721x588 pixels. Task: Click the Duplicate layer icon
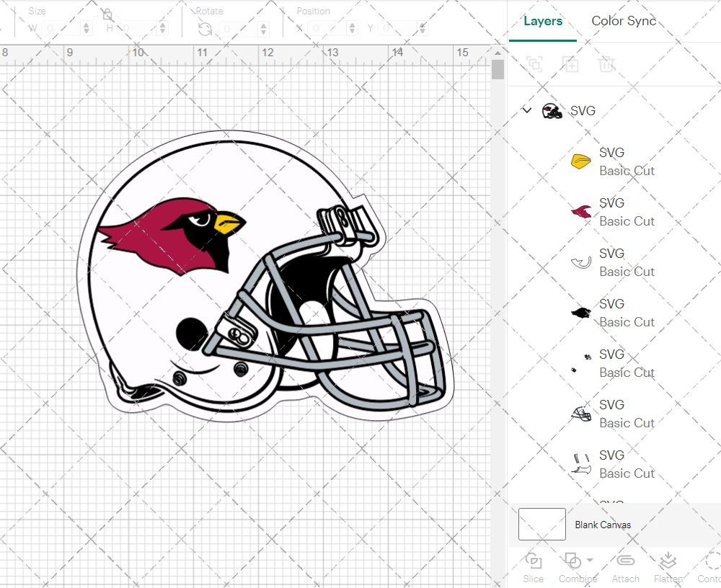570,64
